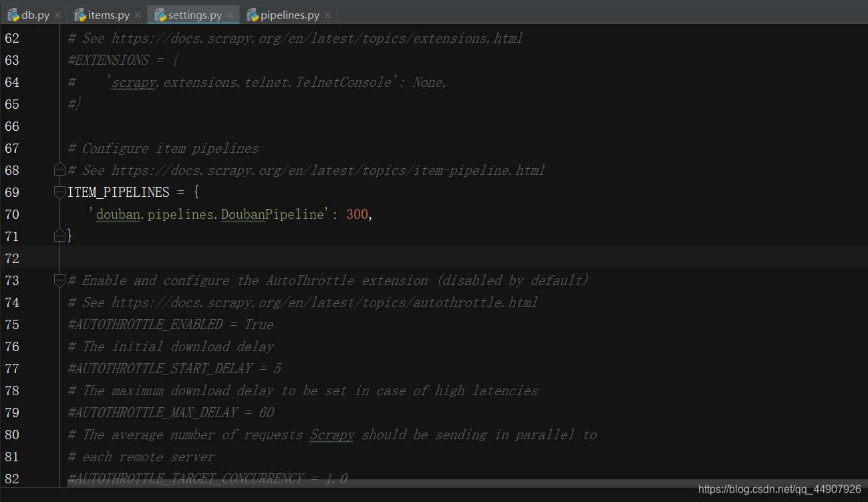Click '# The initial download delay' comment
Image resolution: width=868 pixels, height=502 pixels.
(x=171, y=346)
